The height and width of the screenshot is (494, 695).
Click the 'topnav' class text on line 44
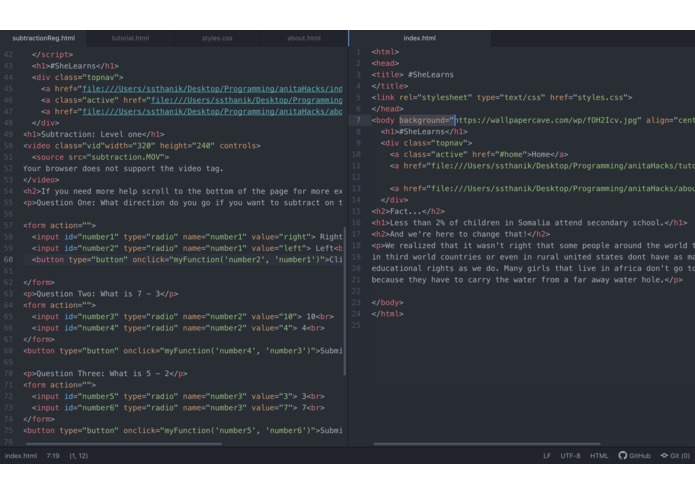(100, 77)
